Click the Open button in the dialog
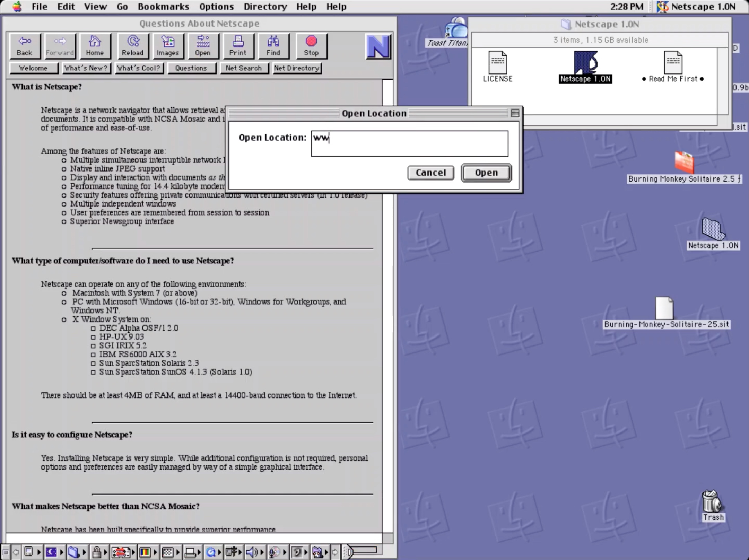The height and width of the screenshot is (560, 749). click(486, 173)
